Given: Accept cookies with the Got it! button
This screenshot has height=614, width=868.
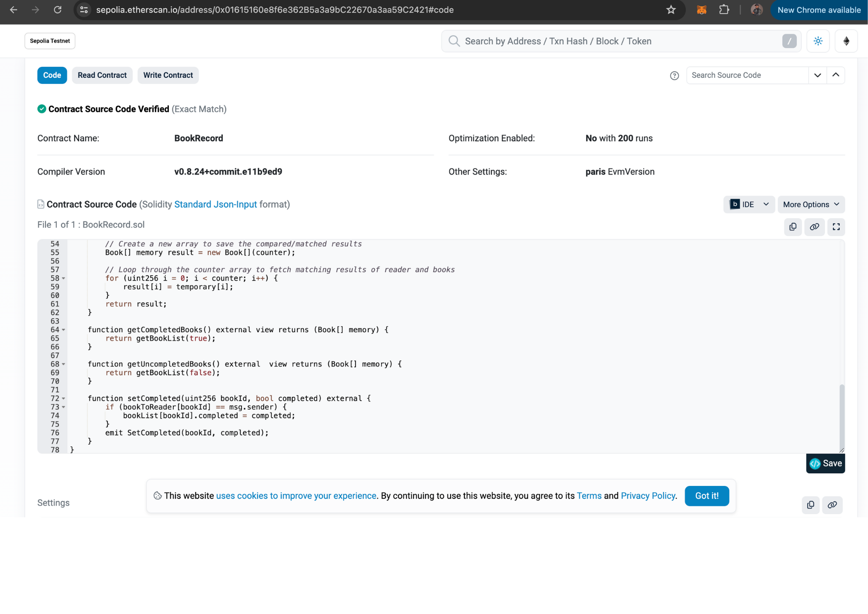Looking at the screenshot, I should tap(707, 496).
